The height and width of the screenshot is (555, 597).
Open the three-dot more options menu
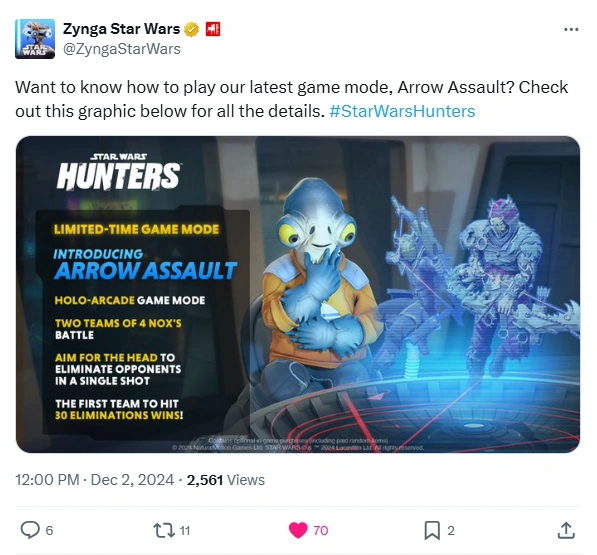(571, 29)
